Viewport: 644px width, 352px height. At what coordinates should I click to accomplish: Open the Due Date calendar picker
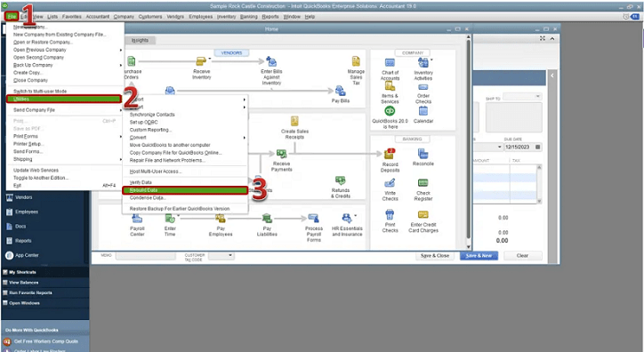(x=537, y=147)
